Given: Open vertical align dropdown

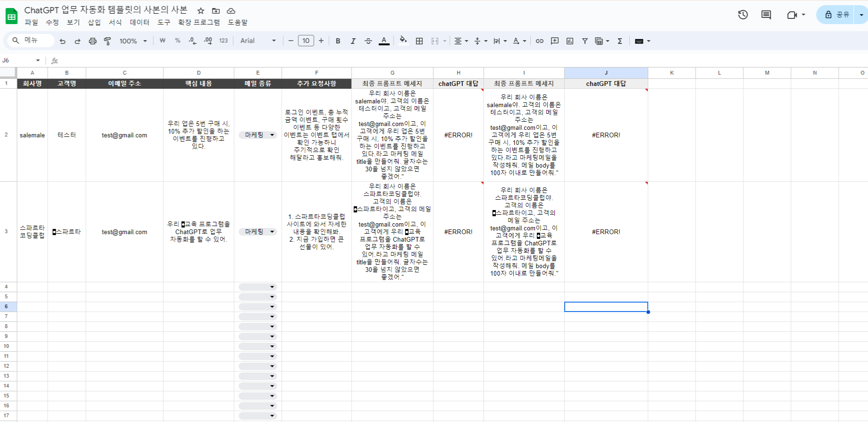Looking at the screenshot, I should pos(480,41).
